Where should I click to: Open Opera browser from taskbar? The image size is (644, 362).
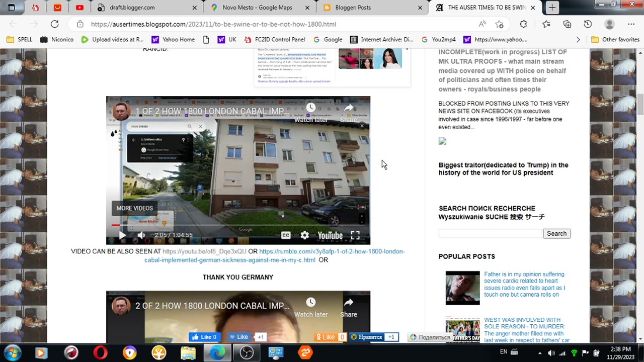pos(101,353)
